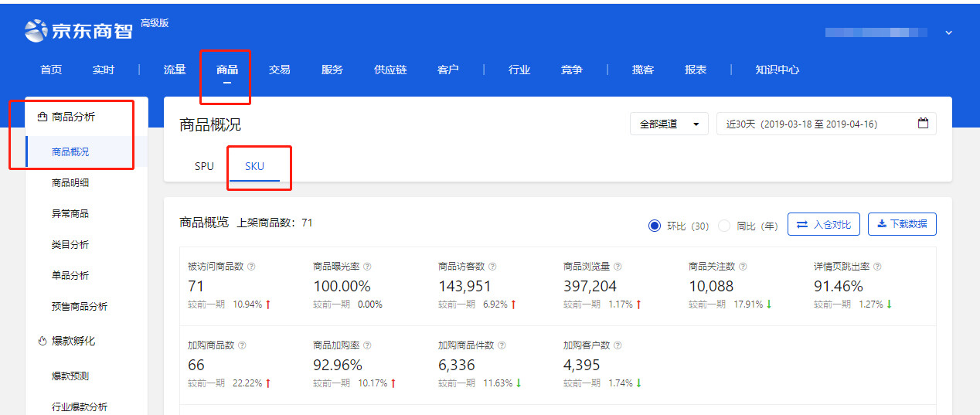Click the 商品浏览量 value 397,204
The width and height of the screenshot is (980, 415).
point(590,286)
